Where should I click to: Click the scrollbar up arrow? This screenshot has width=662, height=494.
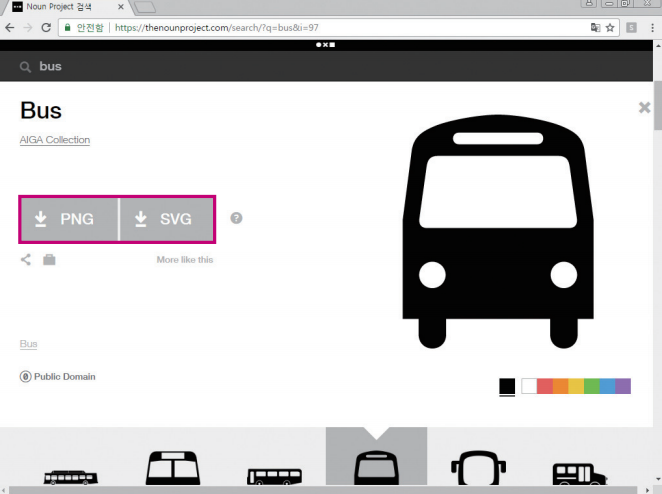657,45
